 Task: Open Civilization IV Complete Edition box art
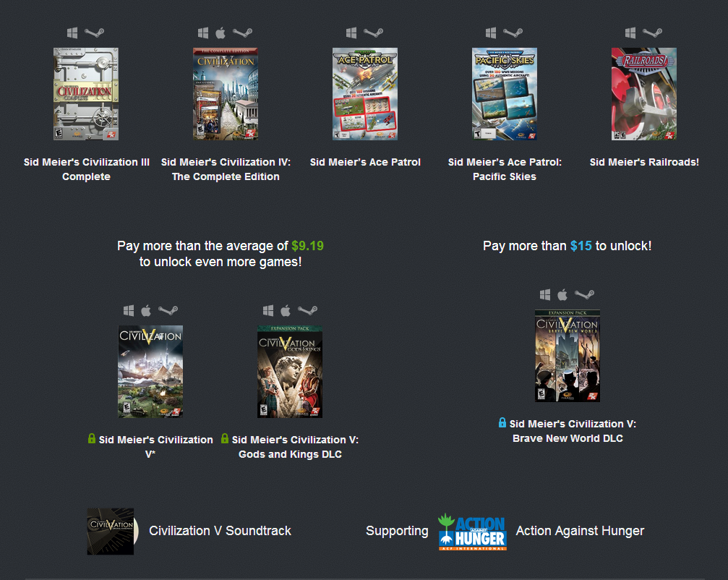point(226,94)
